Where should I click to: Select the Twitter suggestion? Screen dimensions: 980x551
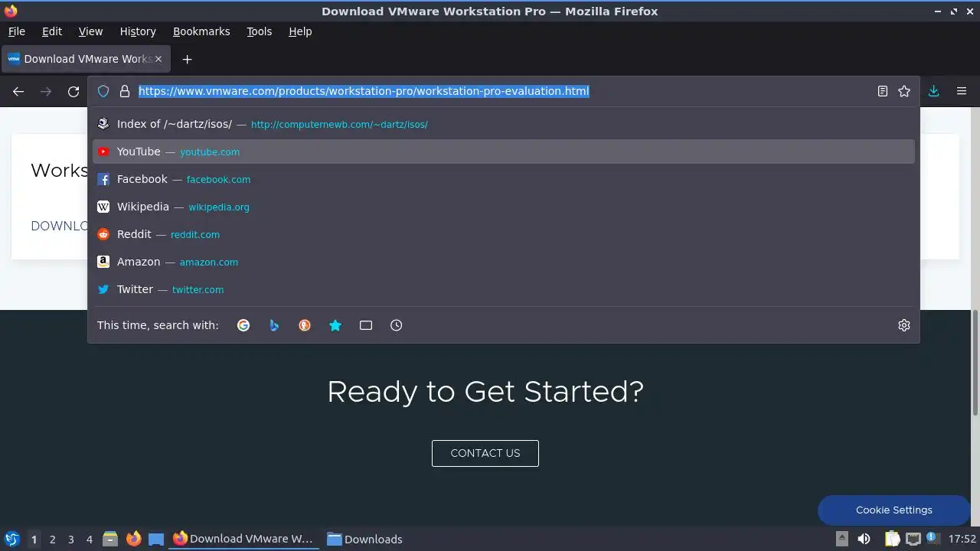pyautogui.click(x=504, y=289)
